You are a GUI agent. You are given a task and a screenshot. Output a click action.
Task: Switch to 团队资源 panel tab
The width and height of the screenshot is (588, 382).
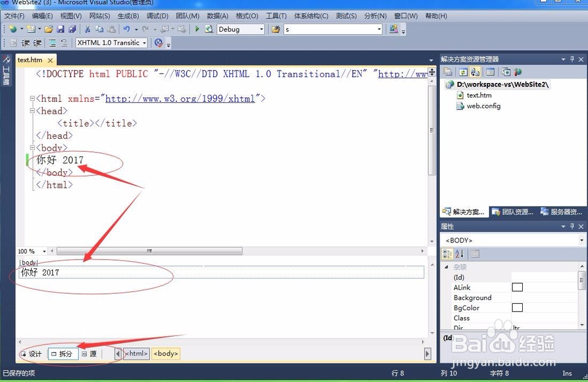[x=513, y=212]
